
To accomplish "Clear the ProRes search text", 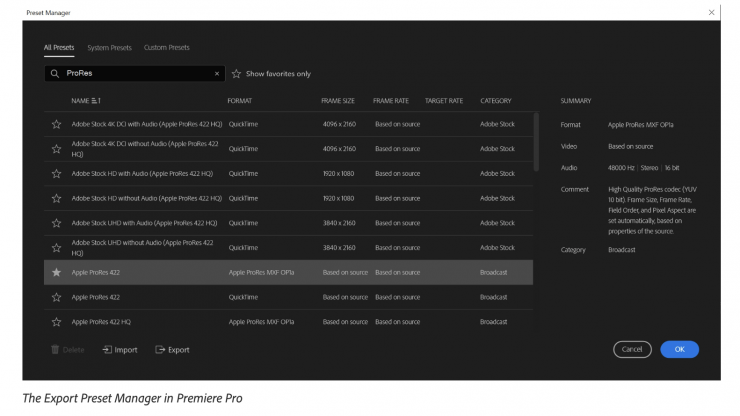I will [x=217, y=74].
